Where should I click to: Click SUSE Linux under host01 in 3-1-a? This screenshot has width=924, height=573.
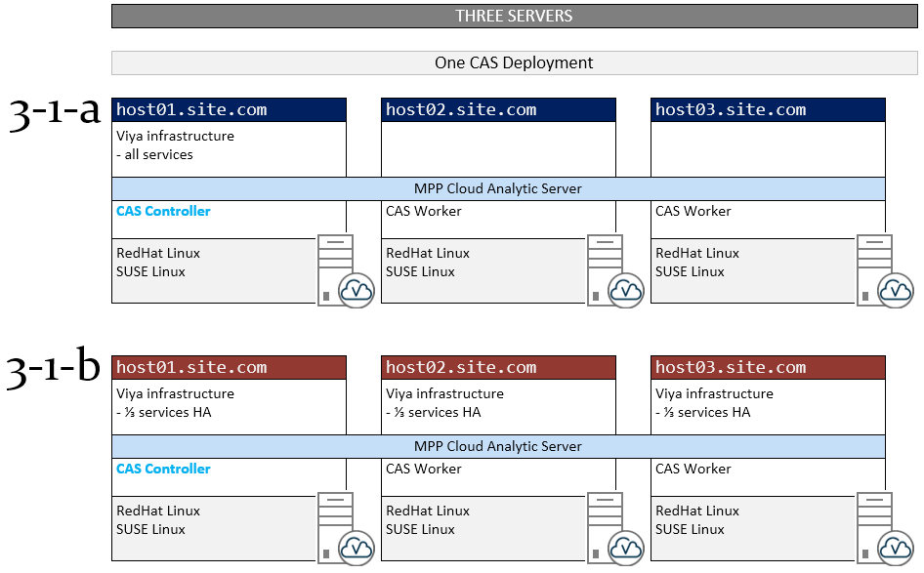(150, 272)
